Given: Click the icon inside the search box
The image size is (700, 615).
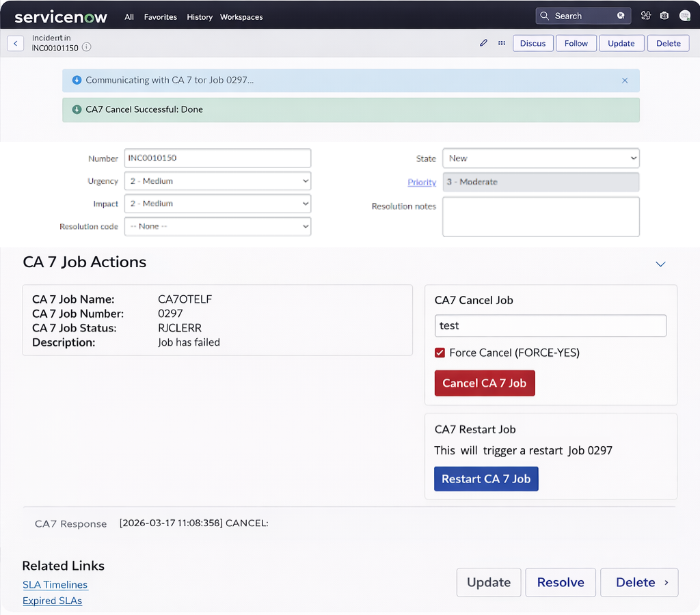Looking at the screenshot, I should click(621, 16).
